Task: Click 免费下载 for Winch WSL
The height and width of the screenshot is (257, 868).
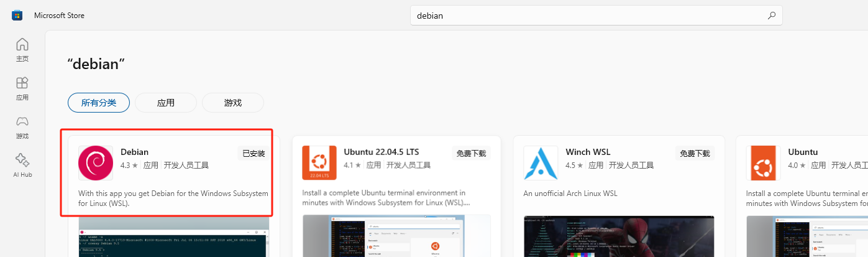Action: coord(695,153)
